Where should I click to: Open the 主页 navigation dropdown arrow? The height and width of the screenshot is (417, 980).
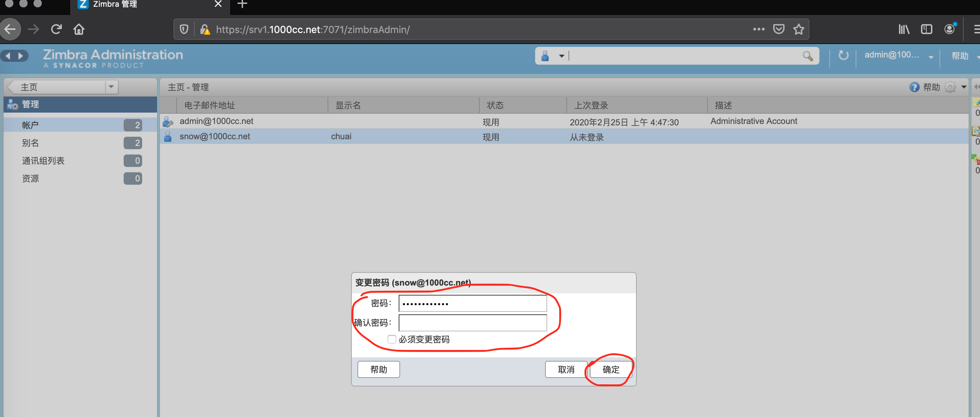(111, 87)
